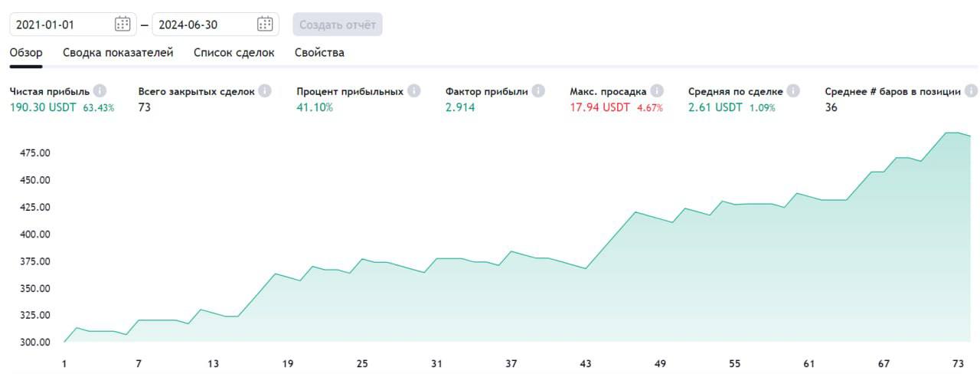Select net profit percentage 63.43%
This screenshot has width=980, height=374.
[x=99, y=108]
